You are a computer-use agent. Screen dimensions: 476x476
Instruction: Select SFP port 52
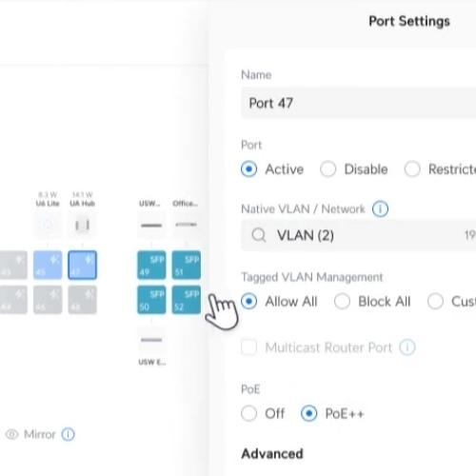click(187, 300)
